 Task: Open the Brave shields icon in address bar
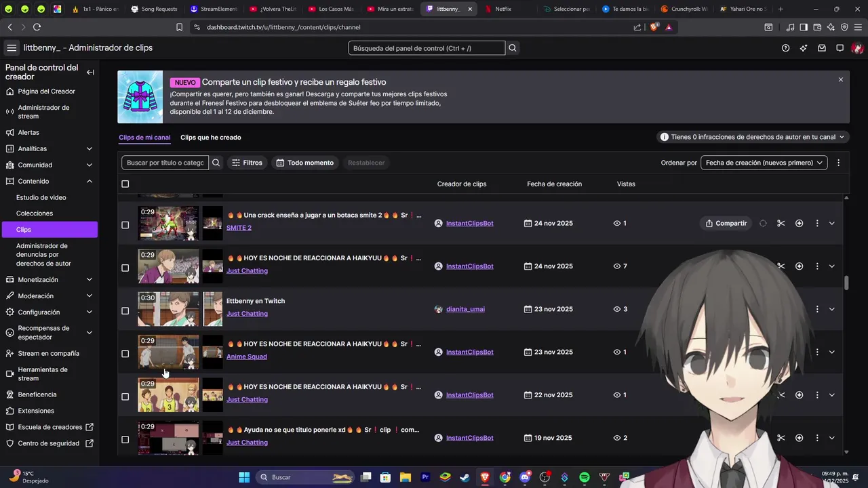pyautogui.click(x=654, y=27)
